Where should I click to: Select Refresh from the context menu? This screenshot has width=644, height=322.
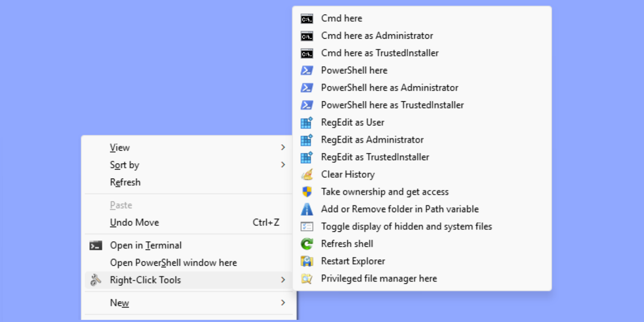[125, 182]
